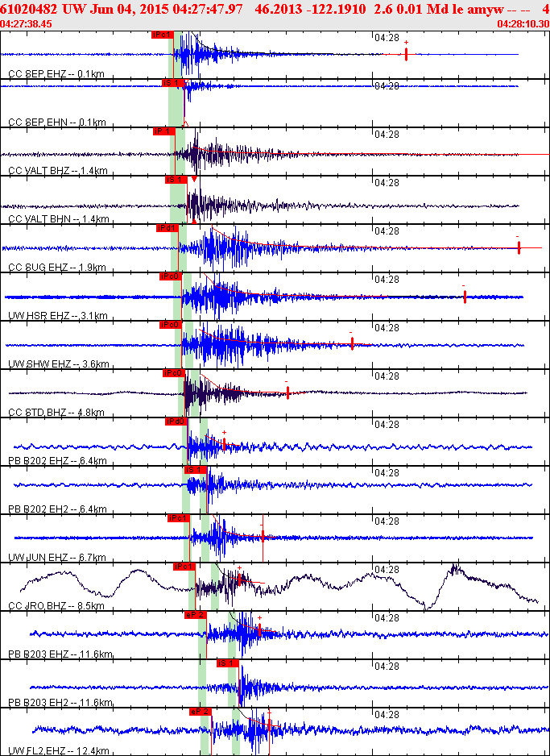
Task: Click station label UW JUN EHZ -- 6.7km
Action: click(x=57, y=558)
